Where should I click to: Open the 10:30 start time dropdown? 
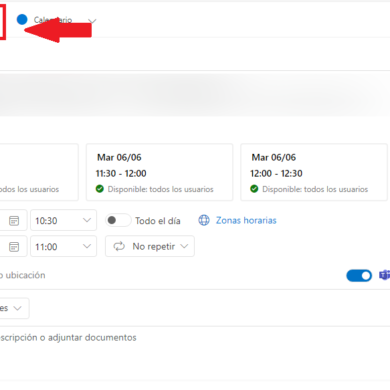pyautogui.click(x=63, y=220)
